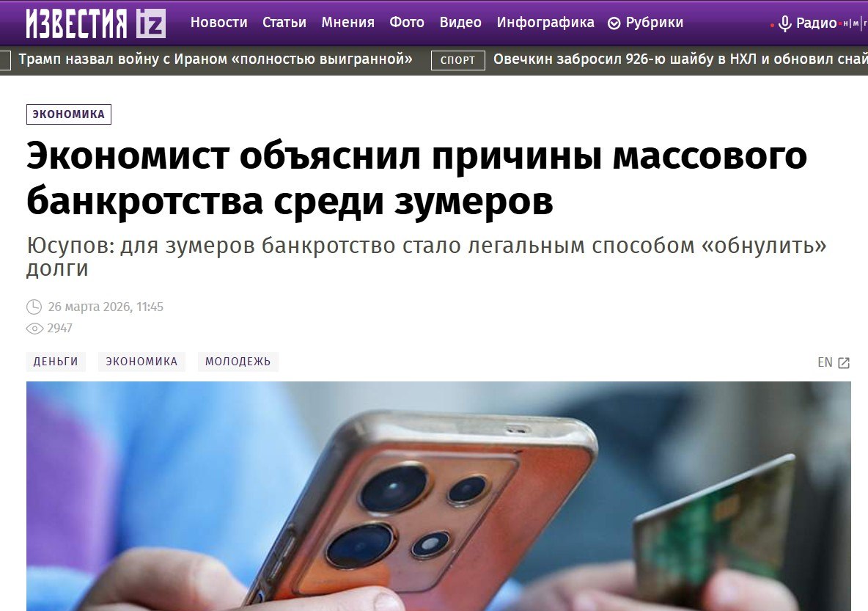Click the article photo of phone
Image resolution: width=868 pixels, height=611 pixels.
click(438, 496)
